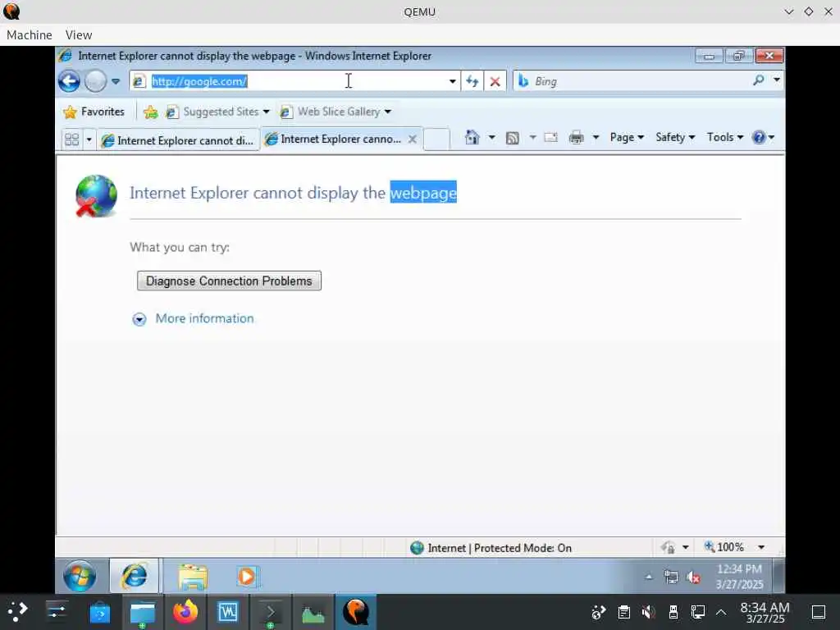Click host volume tray icon
840x630 pixels.
(x=649, y=612)
